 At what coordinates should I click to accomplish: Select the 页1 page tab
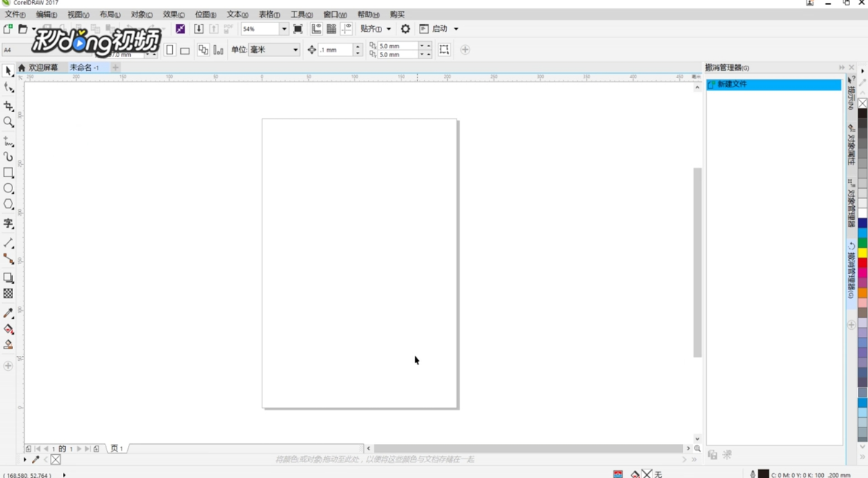coord(117,448)
